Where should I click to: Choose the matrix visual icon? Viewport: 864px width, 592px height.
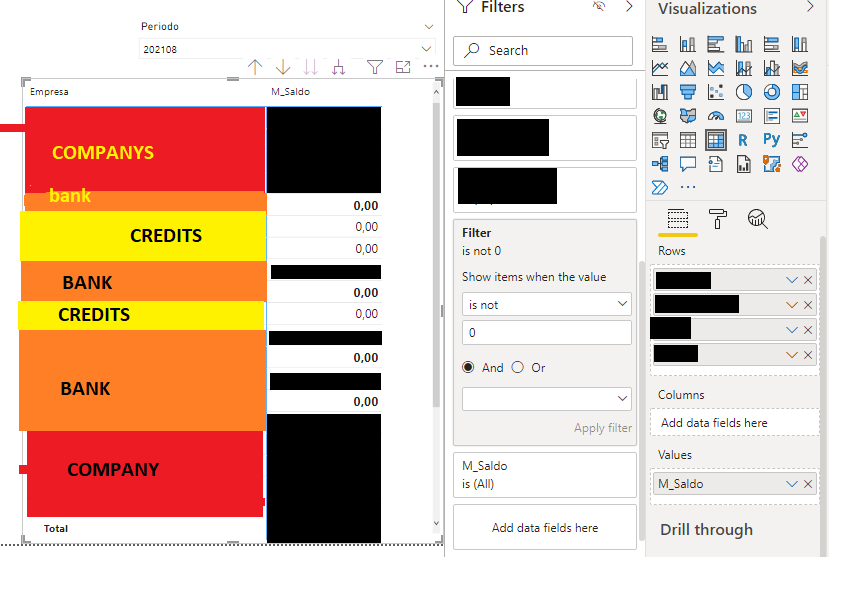coord(716,140)
